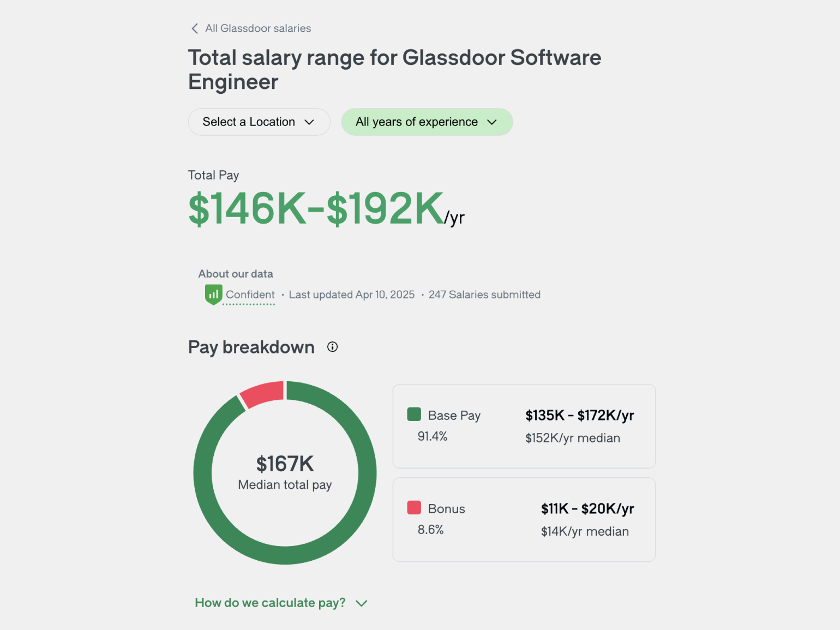Open the Select a Location dropdown
Screen dimensions: 840x630
pos(259,122)
